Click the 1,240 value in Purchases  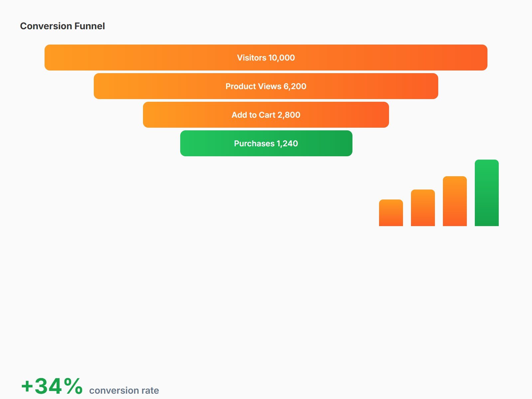287,144
